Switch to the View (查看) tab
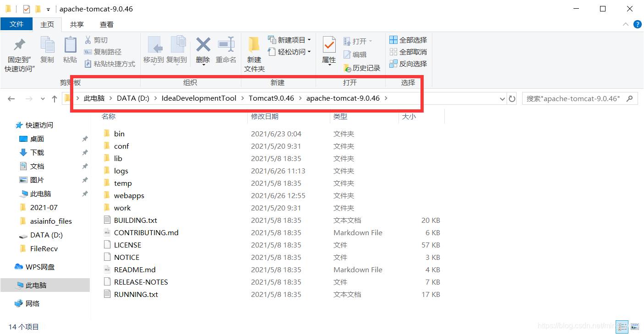 coord(107,24)
